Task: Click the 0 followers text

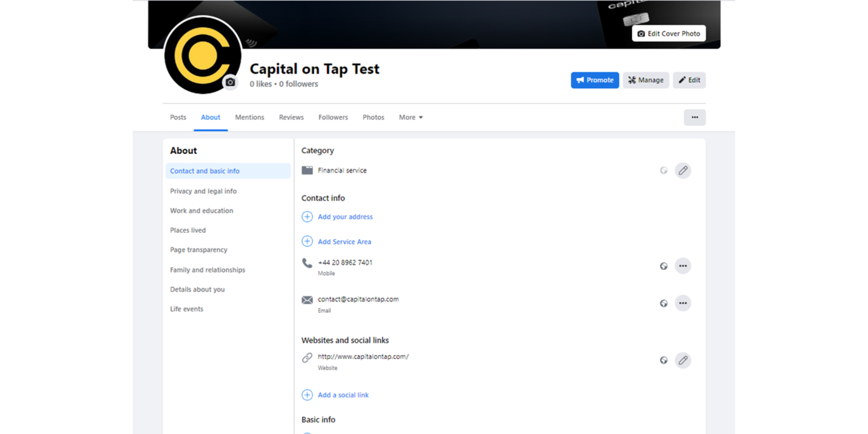Action: 298,84
